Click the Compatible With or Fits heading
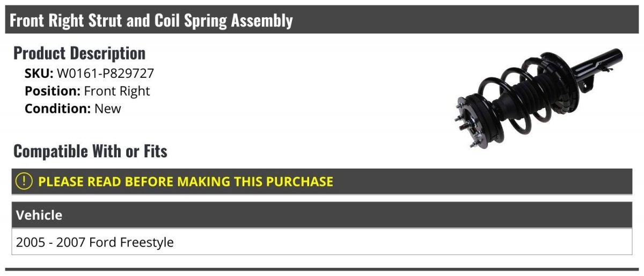644x276 pixels. (x=90, y=151)
